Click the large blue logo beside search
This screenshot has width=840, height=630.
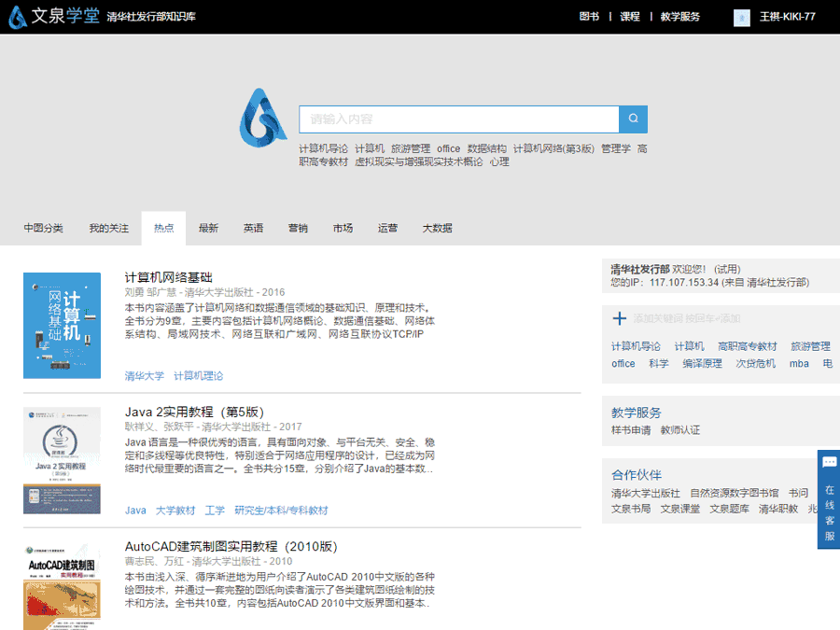262,118
